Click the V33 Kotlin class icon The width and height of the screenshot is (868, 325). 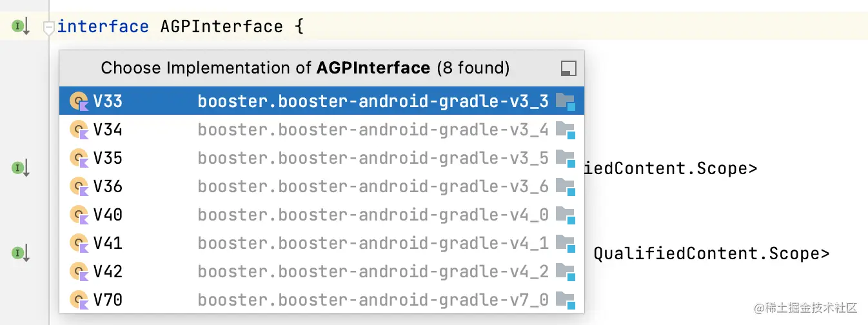(x=79, y=102)
